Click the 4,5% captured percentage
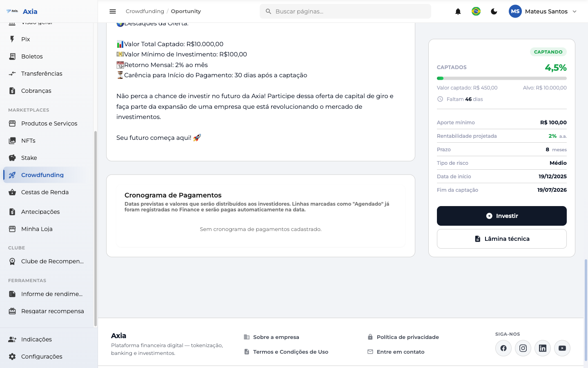Screen dimensions: 588x368 click(x=556, y=67)
